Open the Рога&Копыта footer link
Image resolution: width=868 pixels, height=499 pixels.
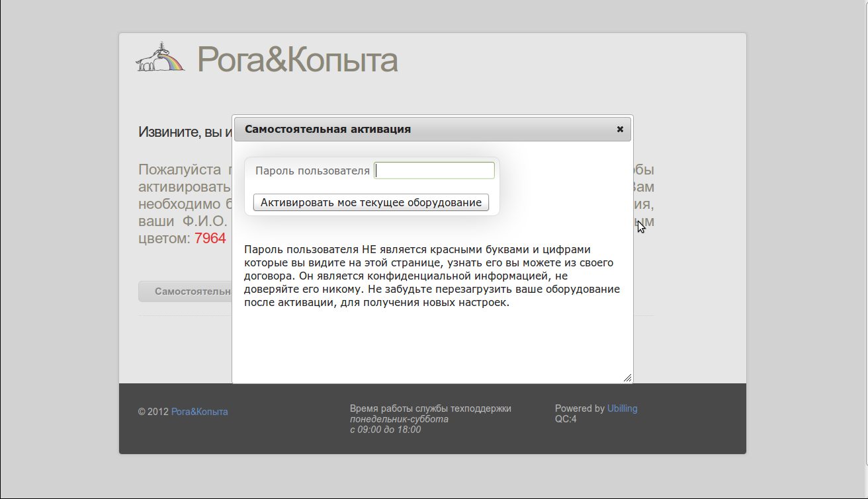coord(199,412)
